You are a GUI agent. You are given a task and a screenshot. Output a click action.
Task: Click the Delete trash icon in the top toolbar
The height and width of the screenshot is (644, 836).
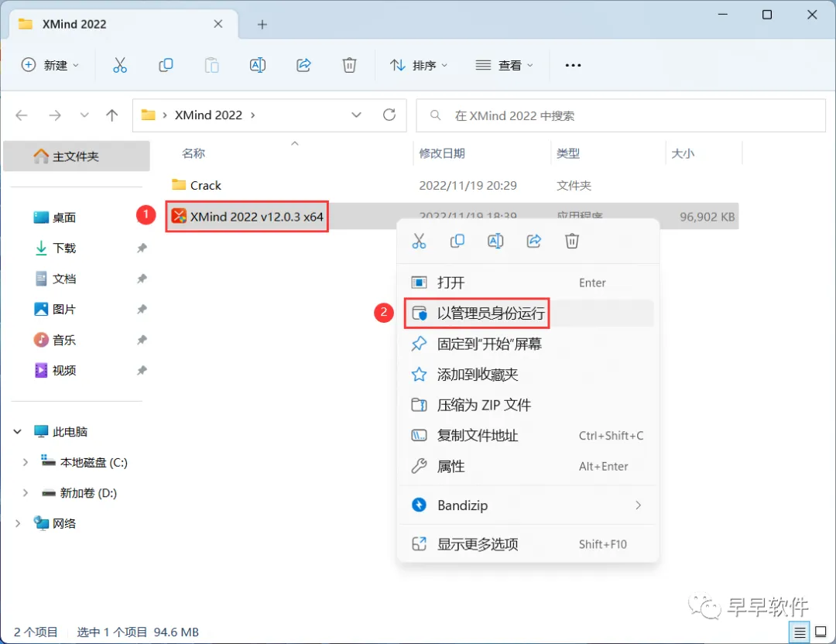click(x=349, y=65)
